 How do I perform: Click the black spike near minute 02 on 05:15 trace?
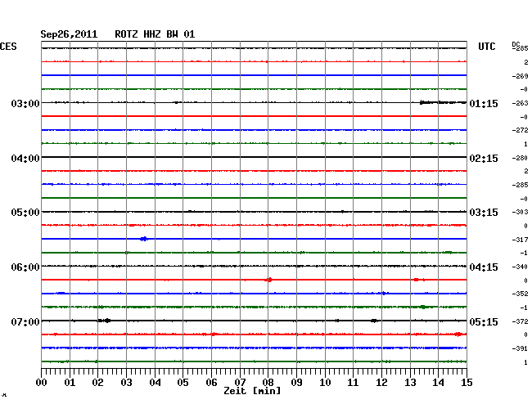[x=105, y=321]
